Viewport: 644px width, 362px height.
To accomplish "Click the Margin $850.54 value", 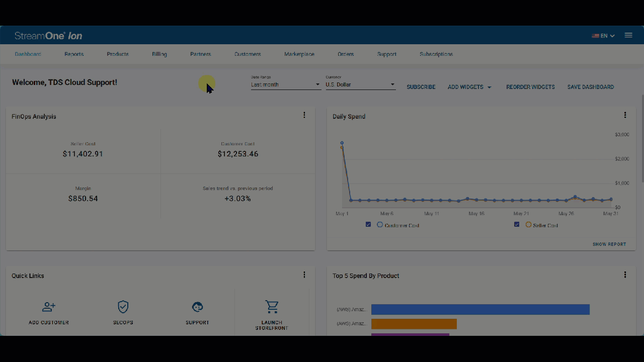I will [x=83, y=199].
